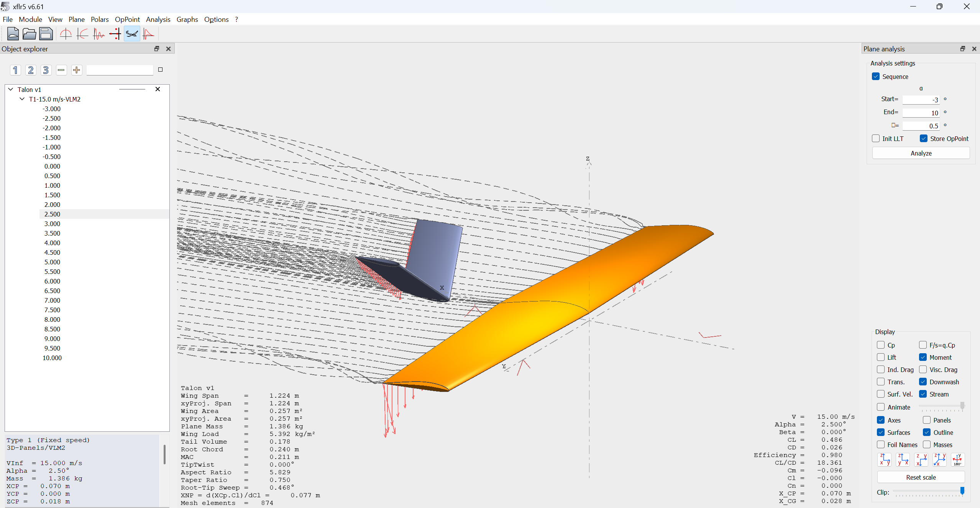This screenshot has width=980, height=508.
Task: Create a new project with the airfoil page icon
Action: pyautogui.click(x=13, y=34)
